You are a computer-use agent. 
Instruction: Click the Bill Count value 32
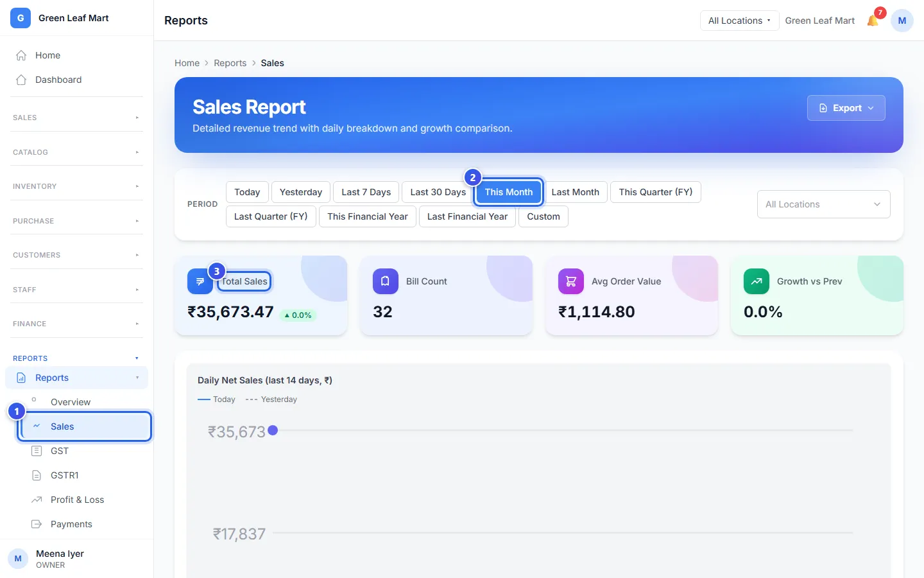[382, 312]
